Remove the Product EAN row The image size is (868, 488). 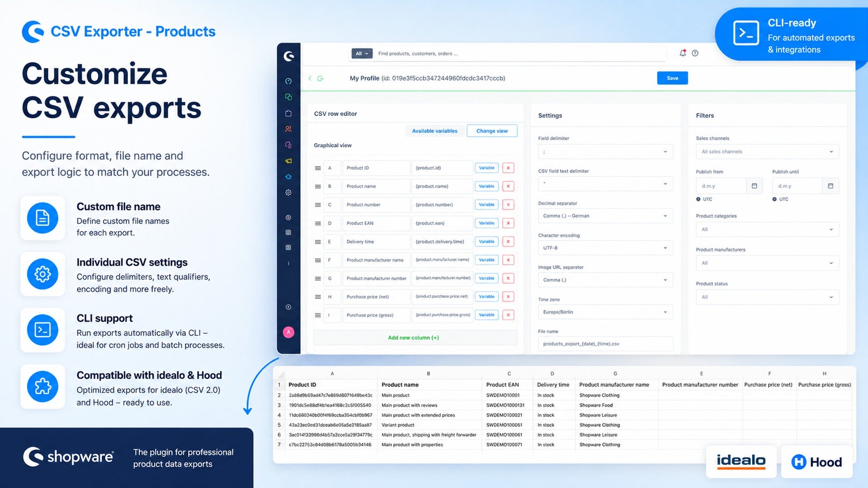508,223
